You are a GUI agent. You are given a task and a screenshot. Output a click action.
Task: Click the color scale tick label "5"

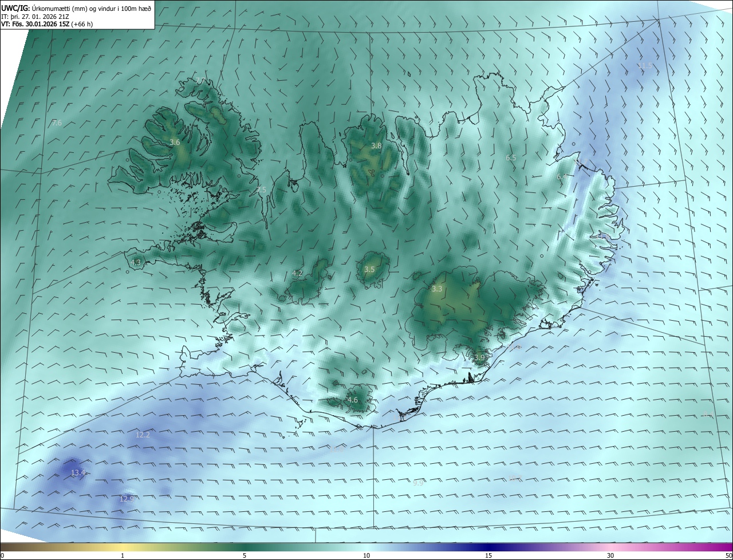[245, 555]
